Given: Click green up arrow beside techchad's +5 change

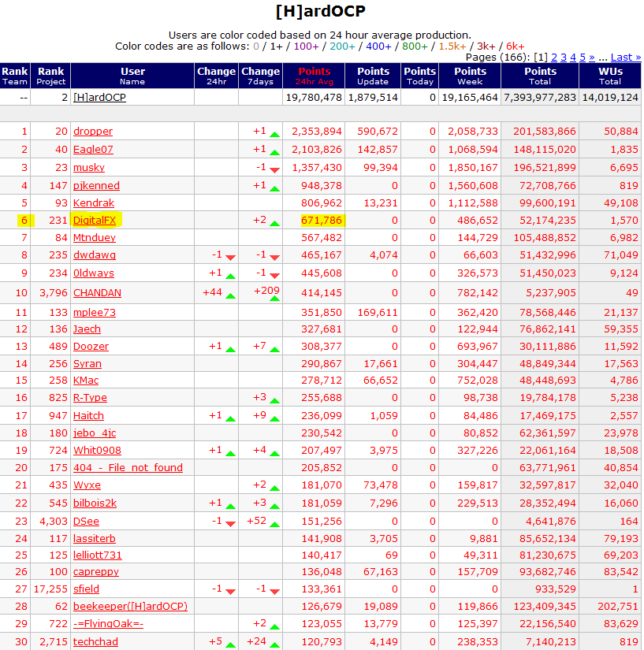Looking at the screenshot, I should [x=230, y=645].
